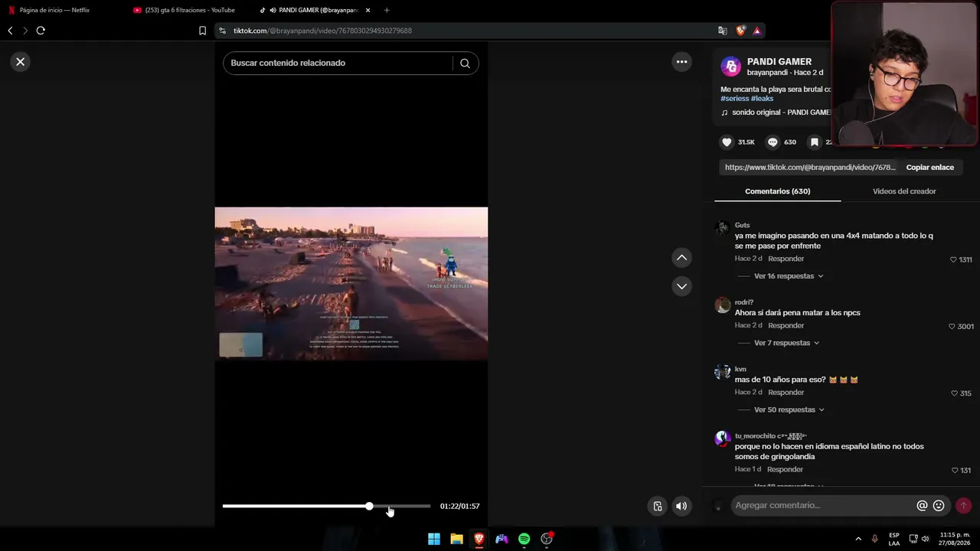Viewport: 980px width, 551px height.
Task: Close the PANDI GAMER browser tab
Action: tap(368, 10)
